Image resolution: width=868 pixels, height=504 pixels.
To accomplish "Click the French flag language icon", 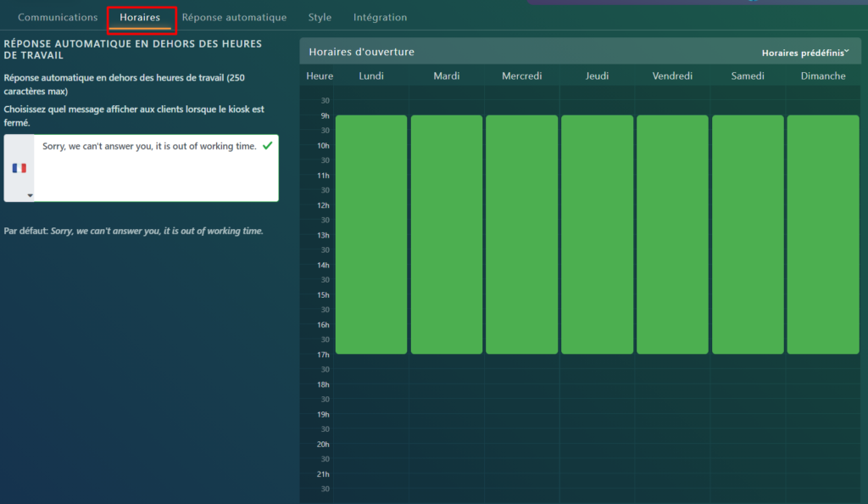I will [19, 168].
